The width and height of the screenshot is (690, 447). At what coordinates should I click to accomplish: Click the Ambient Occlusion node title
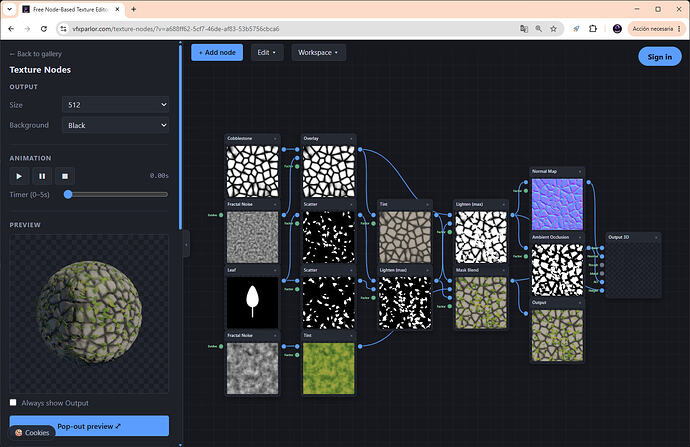coord(551,237)
